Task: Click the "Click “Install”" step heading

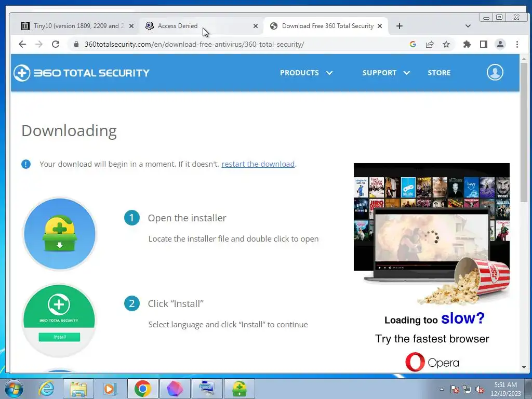Action: pyautogui.click(x=176, y=303)
